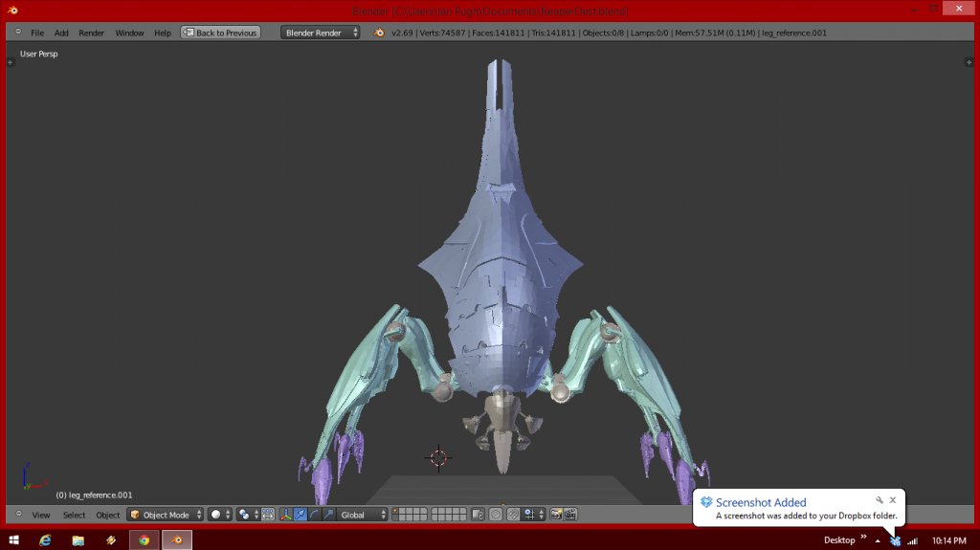Click the Faces:141811 statistic in the header
Screen dimensions: 980x550
[x=498, y=33]
